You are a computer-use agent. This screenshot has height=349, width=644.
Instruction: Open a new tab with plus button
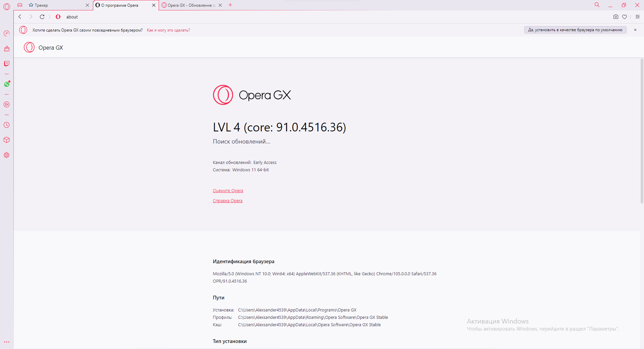[x=230, y=5]
